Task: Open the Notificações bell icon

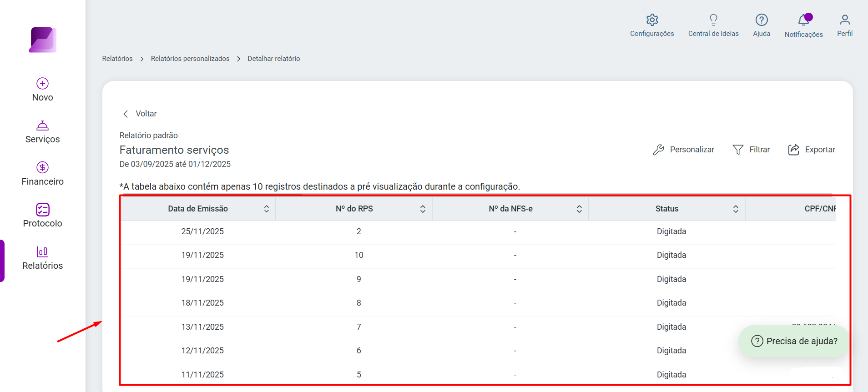Action: tap(804, 20)
